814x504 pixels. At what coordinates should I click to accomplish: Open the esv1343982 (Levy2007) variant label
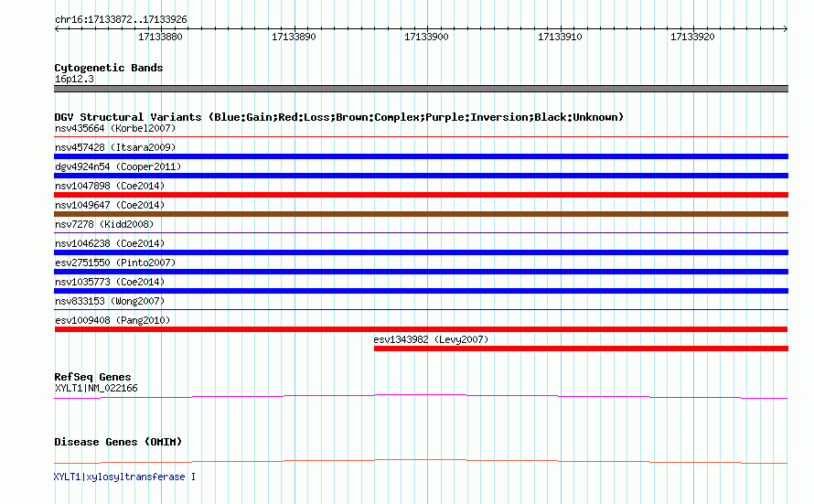431,339
